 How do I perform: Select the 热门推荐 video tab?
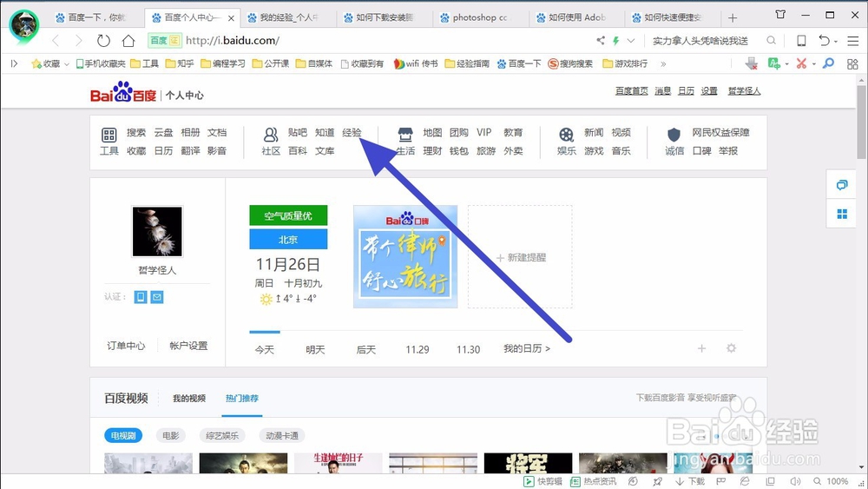tap(242, 398)
